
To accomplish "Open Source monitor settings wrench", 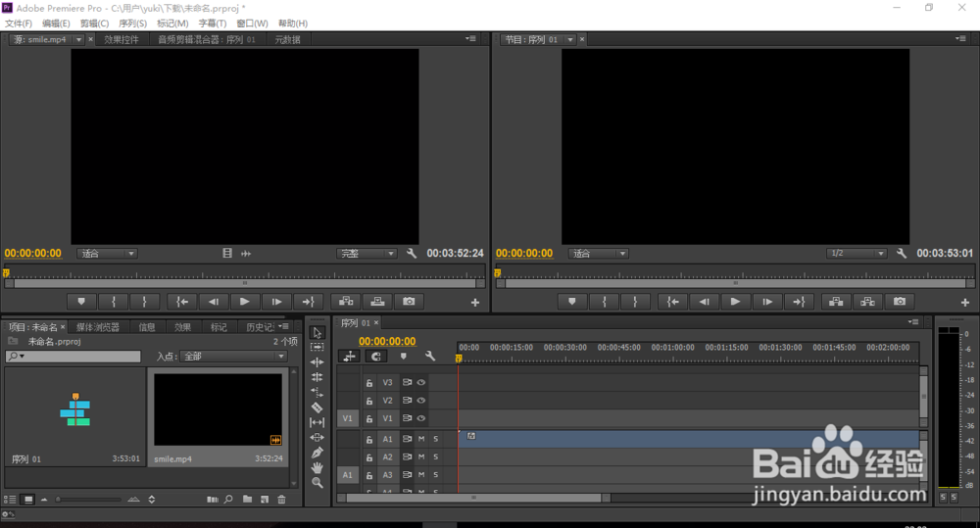I will [x=412, y=253].
